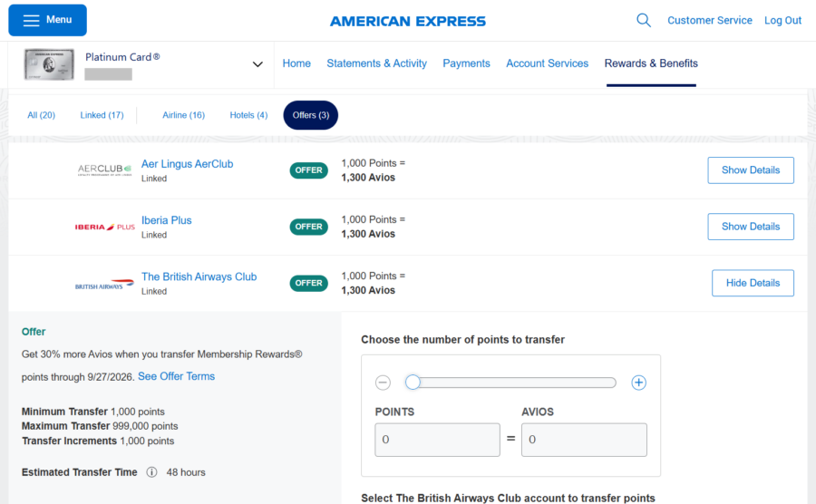Show Details for Iberia Plus
The width and height of the screenshot is (816, 504).
coord(750,227)
